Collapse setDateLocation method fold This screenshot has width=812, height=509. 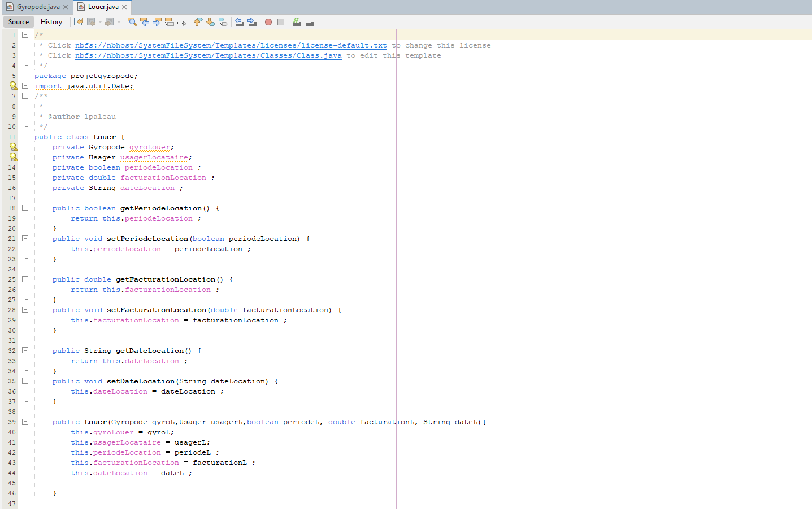pyautogui.click(x=25, y=381)
